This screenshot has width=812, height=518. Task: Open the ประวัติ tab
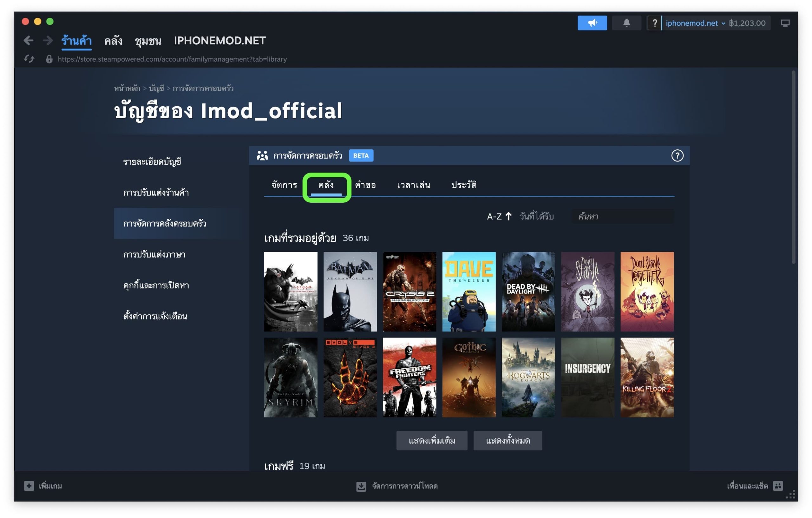[x=464, y=185]
